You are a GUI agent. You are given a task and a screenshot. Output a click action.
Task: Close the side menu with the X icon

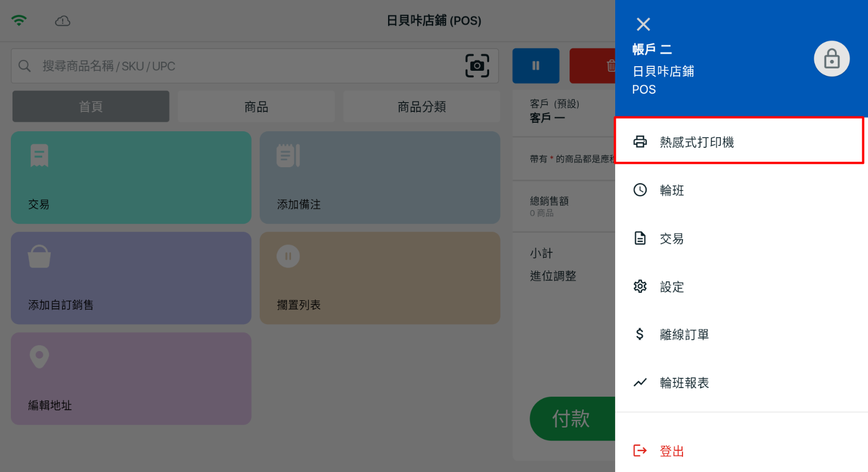[643, 25]
